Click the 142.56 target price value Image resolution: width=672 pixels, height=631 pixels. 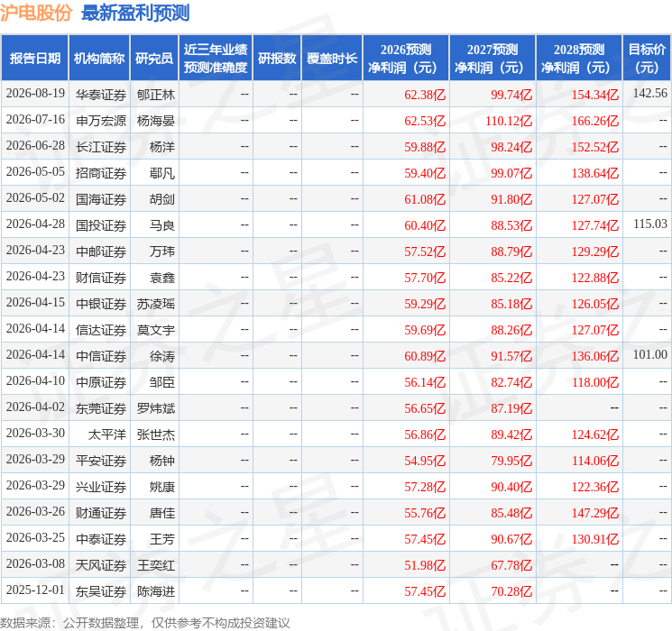click(x=650, y=94)
